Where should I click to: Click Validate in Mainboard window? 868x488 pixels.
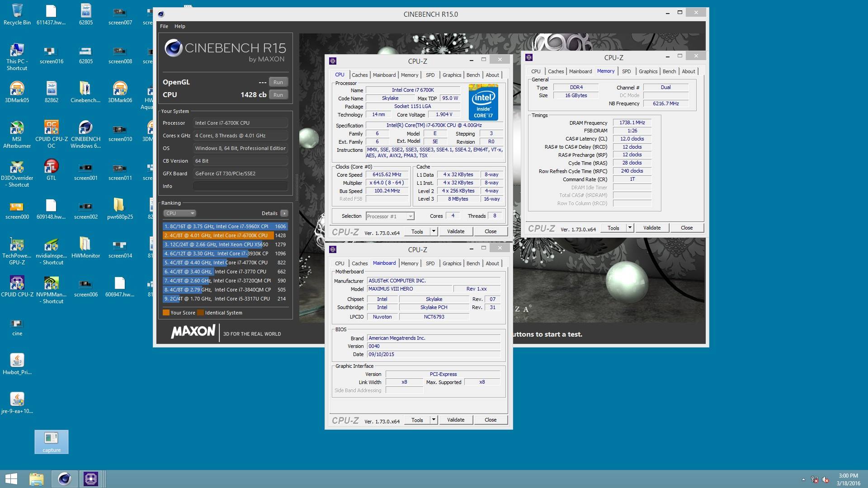pyautogui.click(x=456, y=420)
